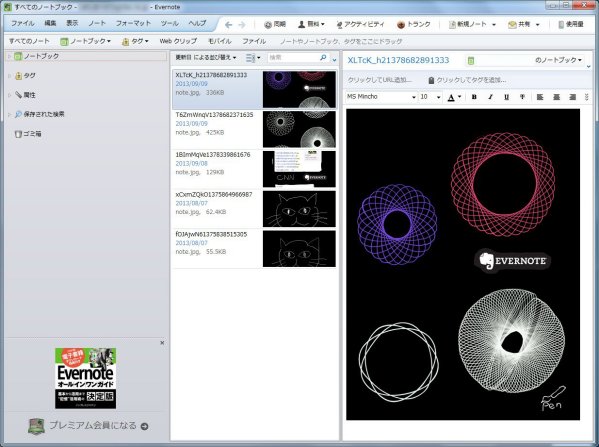Open the ツール menu

coord(170,23)
